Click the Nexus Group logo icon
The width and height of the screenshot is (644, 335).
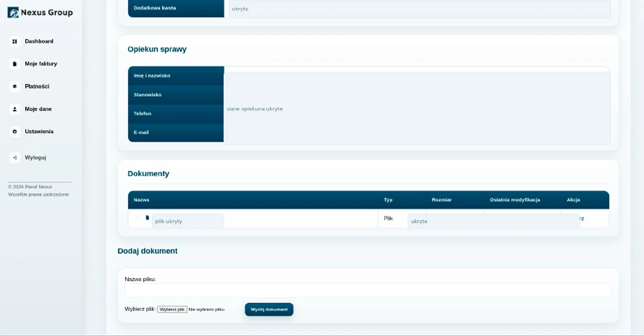13,12
